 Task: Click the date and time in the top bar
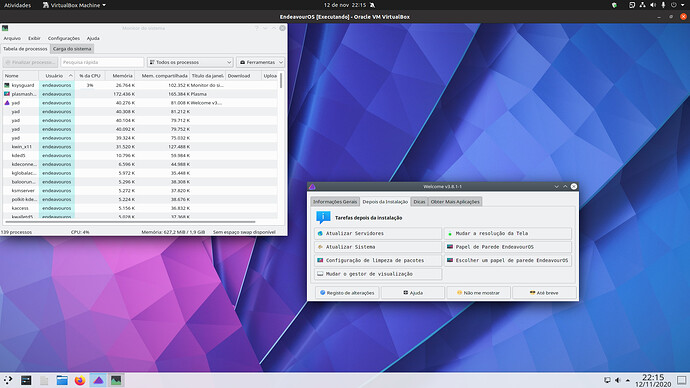pyautogui.click(x=345, y=5)
